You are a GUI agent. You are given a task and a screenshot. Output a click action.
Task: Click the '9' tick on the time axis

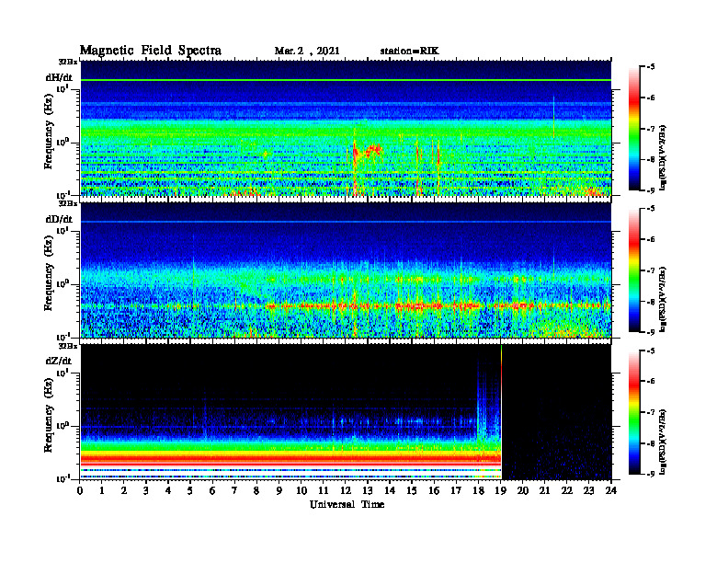(x=279, y=491)
